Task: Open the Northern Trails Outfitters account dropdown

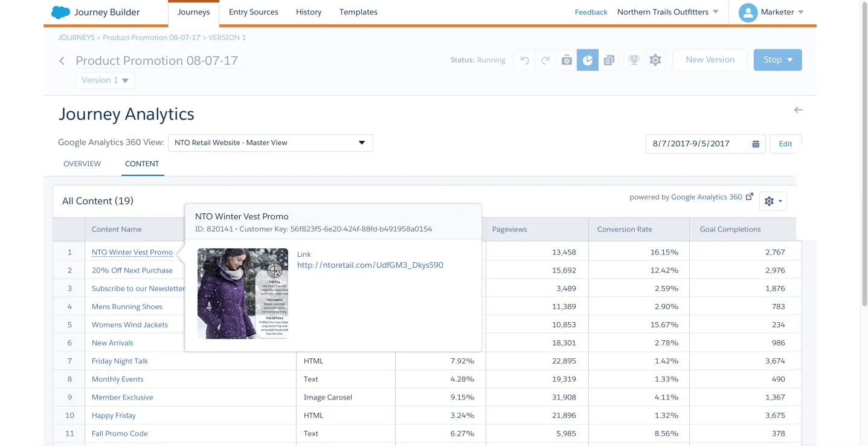Action: point(668,12)
